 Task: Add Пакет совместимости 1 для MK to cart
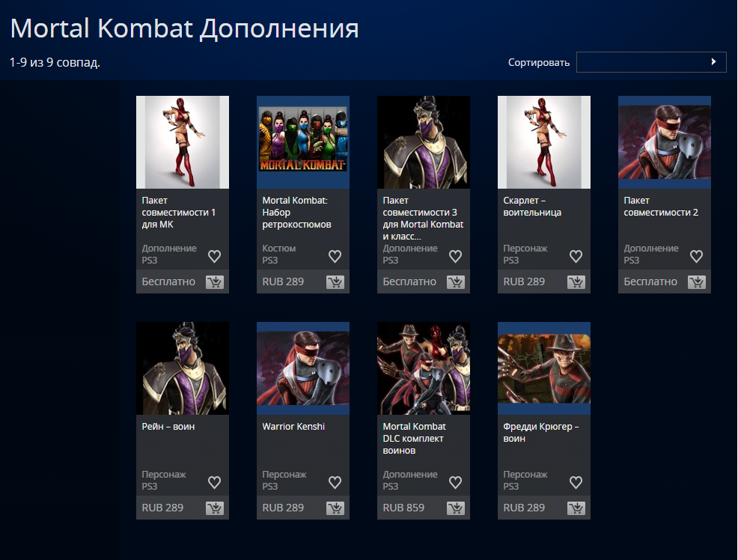coord(215,282)
